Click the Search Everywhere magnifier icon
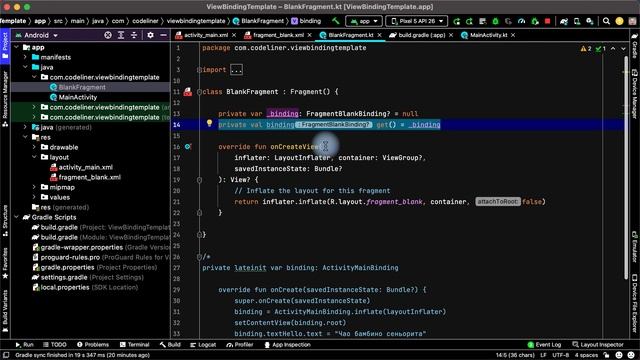 tap(607, 21)
